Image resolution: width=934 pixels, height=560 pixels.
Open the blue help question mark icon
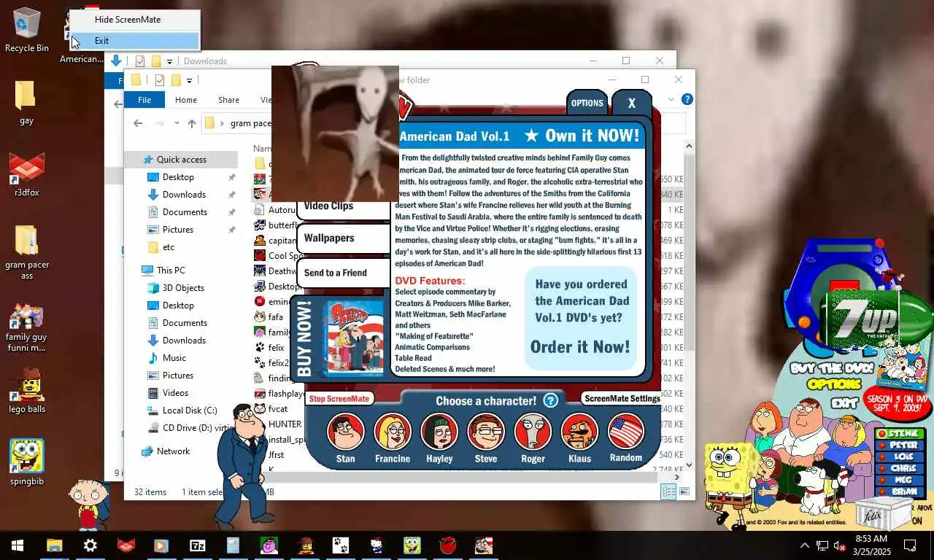coord(551,400)
